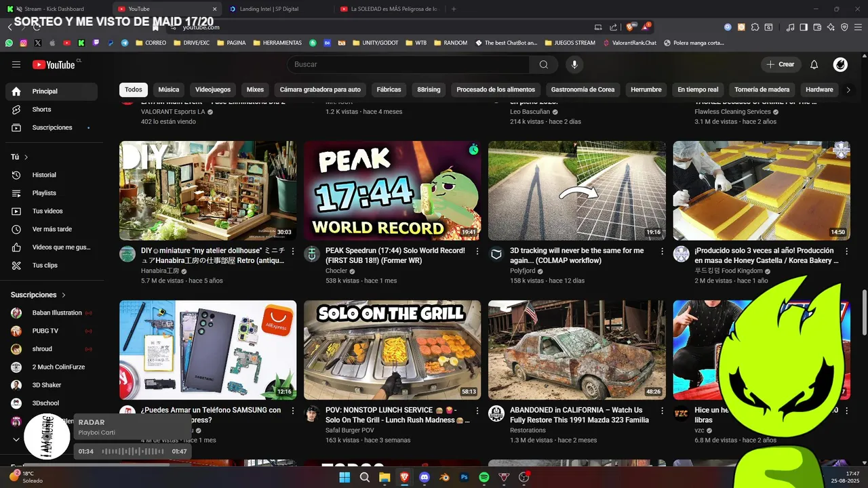Open Spotify from taskbar
The image size is (868, 488).
(x=484, y=477)
